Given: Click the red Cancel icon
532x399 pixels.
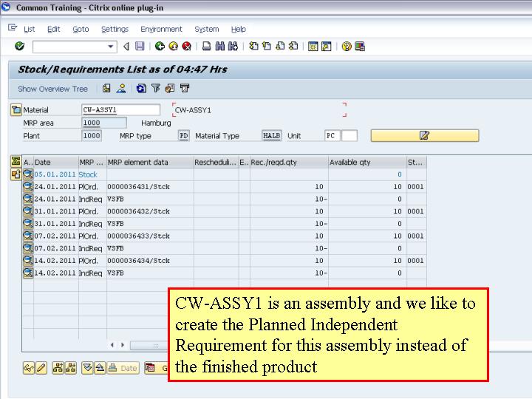Looking at the screenshot, I should pos(187,46).
